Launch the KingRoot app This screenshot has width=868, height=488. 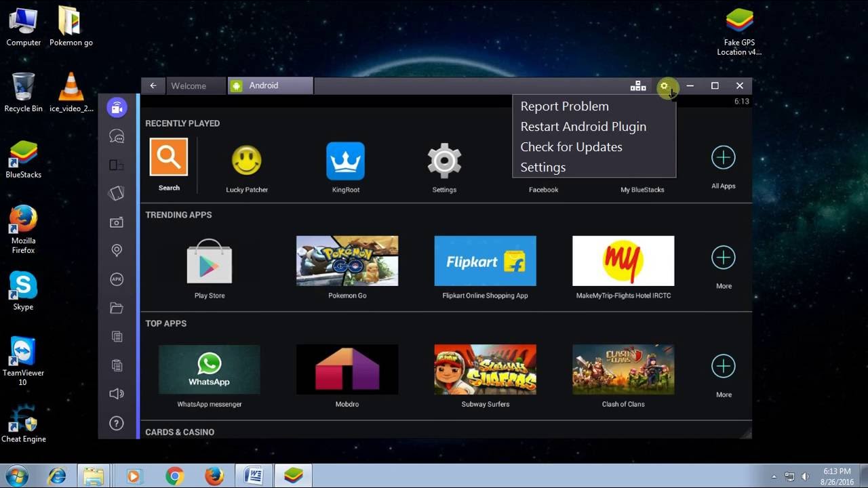pos(346,161)
